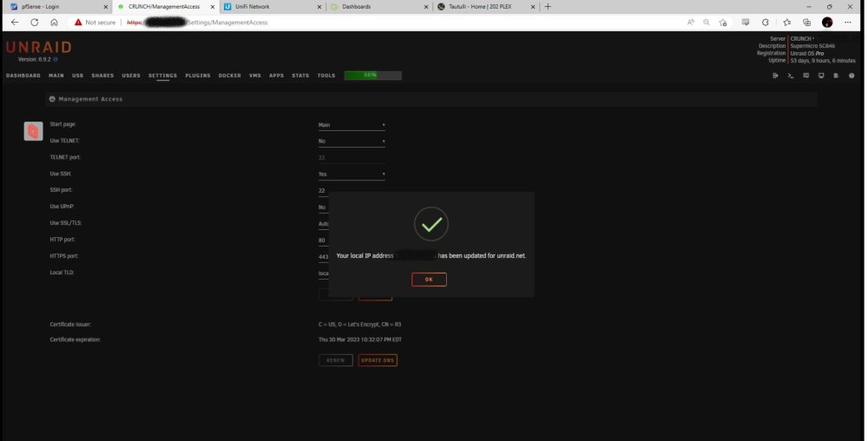Open the Unraid terminal icon
The image size is (868, 441).
791,76
